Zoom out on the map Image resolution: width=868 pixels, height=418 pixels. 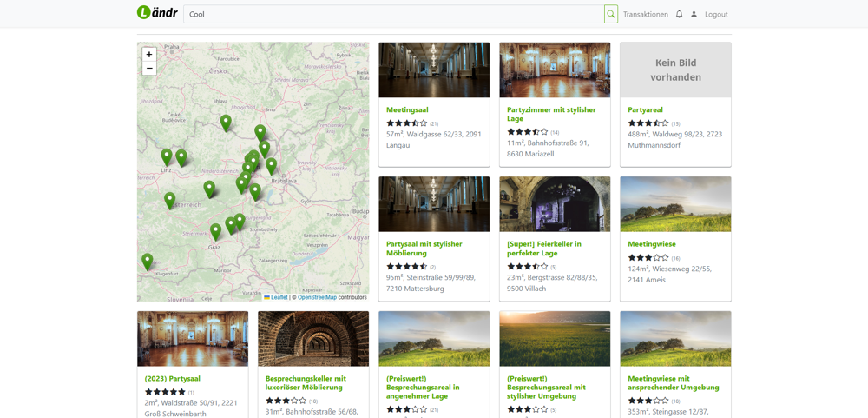[x=149, y=68]
